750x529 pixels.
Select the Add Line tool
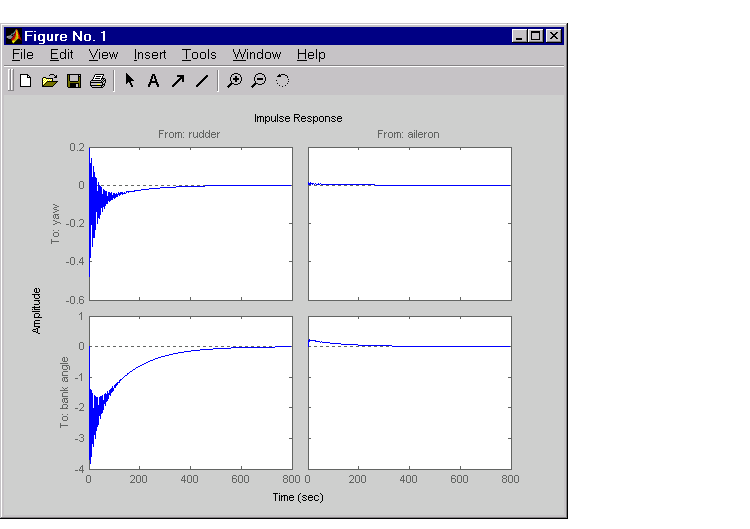201,81
